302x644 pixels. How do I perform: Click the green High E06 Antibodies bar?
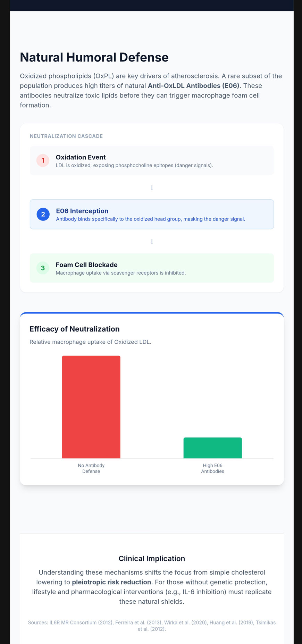(212, 448)
